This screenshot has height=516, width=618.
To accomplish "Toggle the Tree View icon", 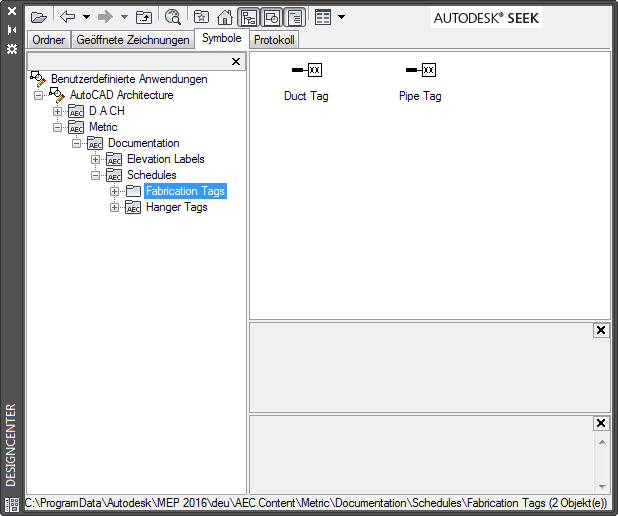I will [249, 17].
